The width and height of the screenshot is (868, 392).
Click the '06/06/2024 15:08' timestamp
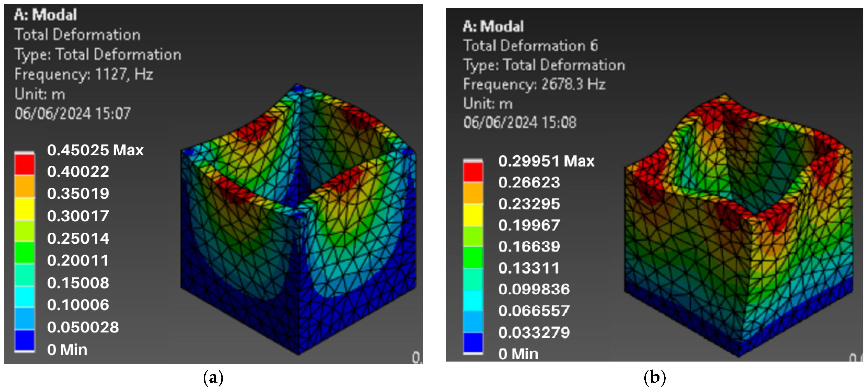coord(520,123)
